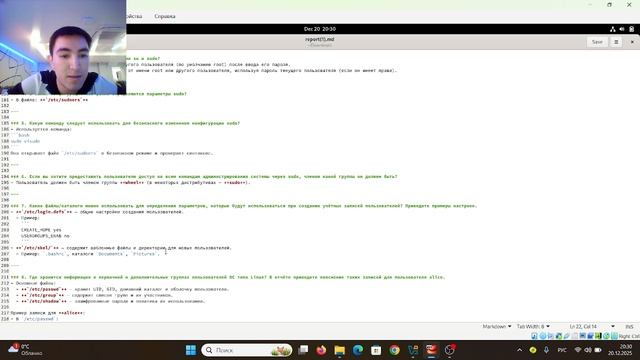Click VirtualBox shared folders status icon
The height and width of the screenshot is (360, 640).
(575, 336)
